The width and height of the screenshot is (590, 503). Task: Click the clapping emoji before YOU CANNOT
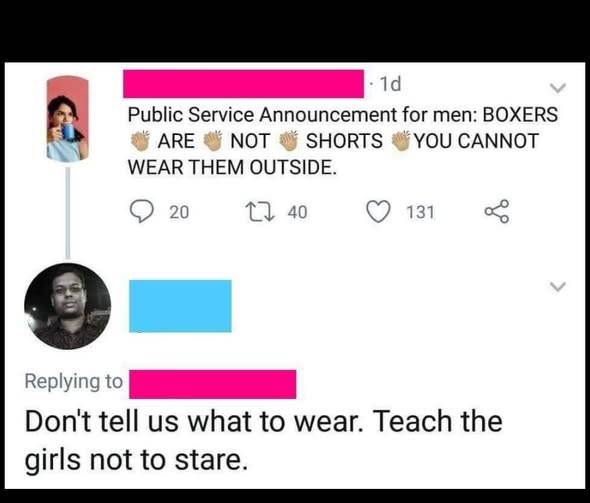[401, 141]
